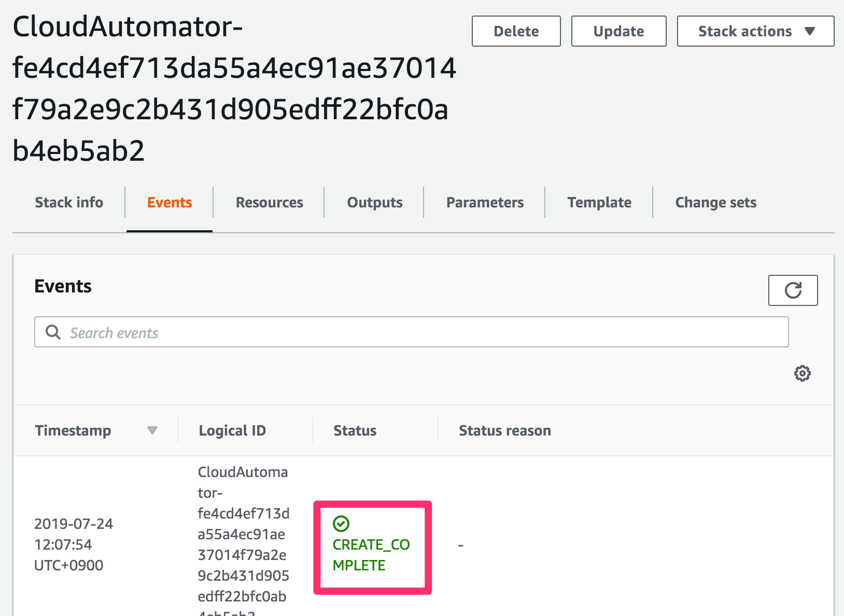View the Parameters tab
This screenshot has height=616, width=844.
coord(485,202)
